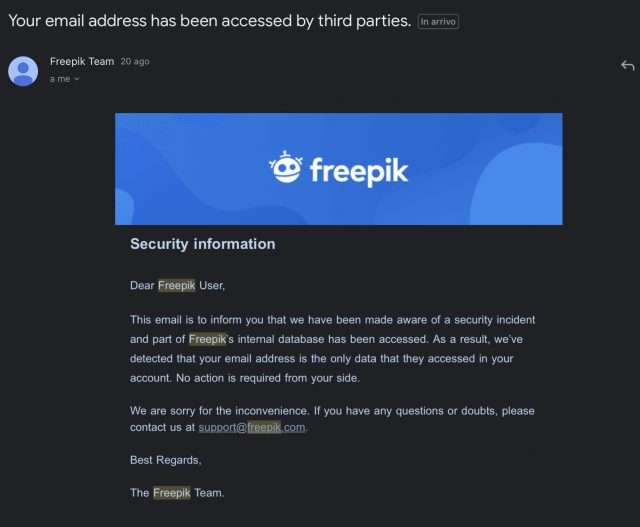The width and height of the screenshot is (640, 527).
Task: Click the "a me" recipient text
Action: [60, 79]
